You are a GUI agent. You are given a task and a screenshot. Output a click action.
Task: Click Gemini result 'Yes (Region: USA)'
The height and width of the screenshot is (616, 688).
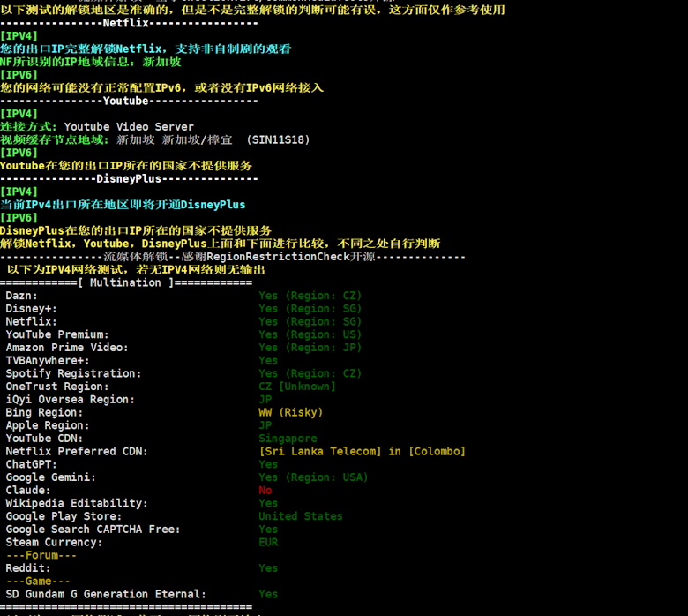click(313, 477)
